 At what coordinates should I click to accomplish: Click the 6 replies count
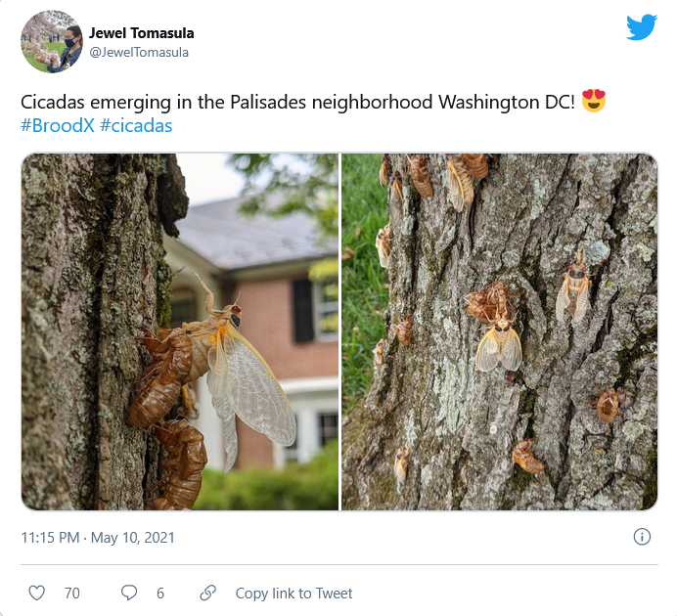click(160, 594)
